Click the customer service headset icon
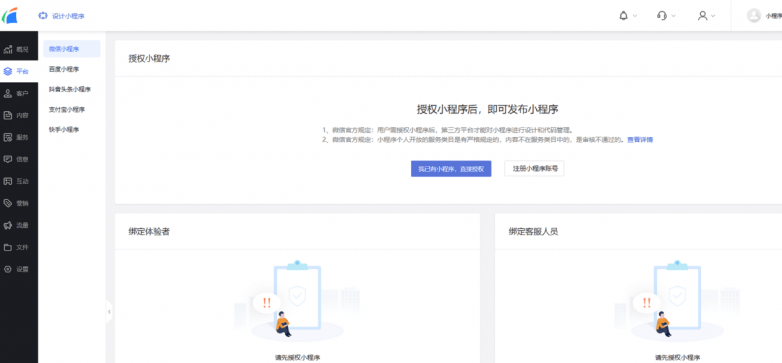 tap(662, 15)
